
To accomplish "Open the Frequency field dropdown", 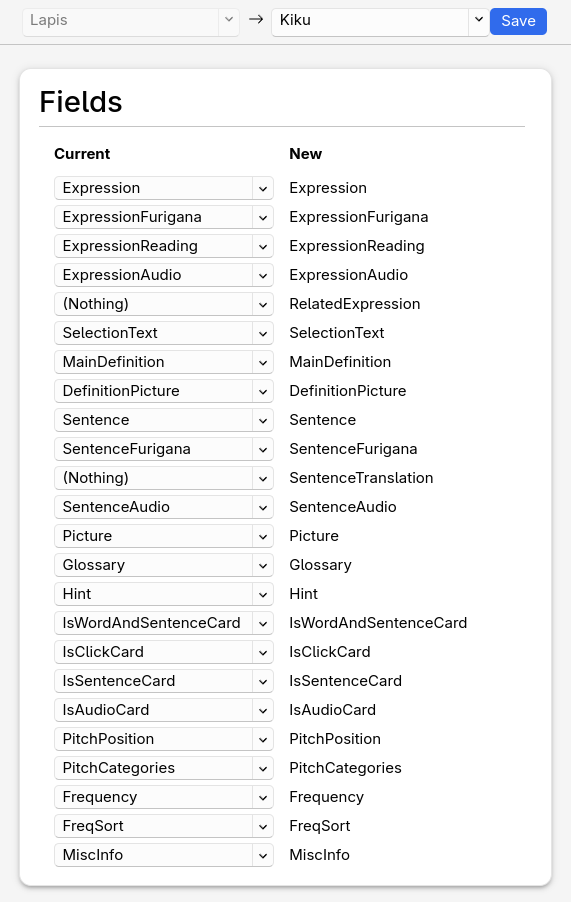I will coord(164,797).
